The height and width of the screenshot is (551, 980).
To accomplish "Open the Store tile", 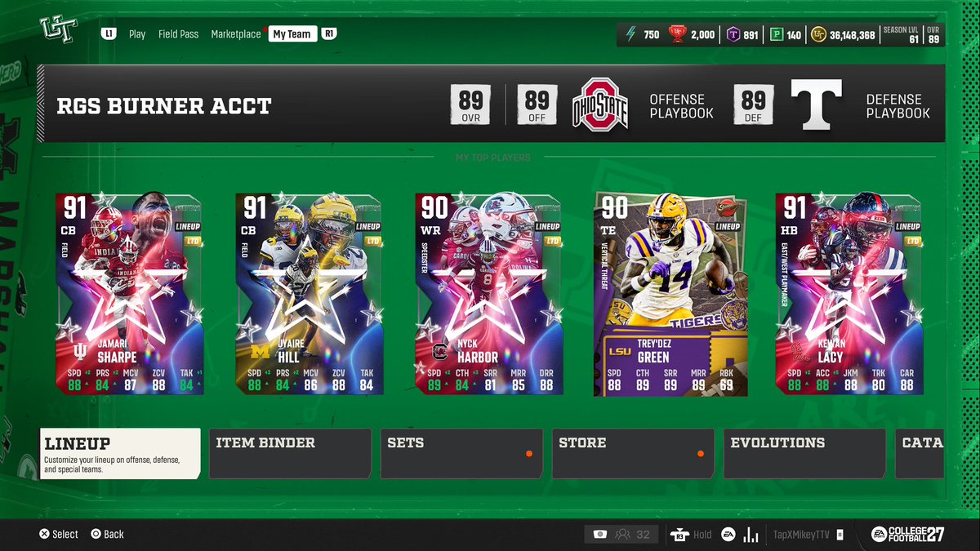I will tap(633, 453).
